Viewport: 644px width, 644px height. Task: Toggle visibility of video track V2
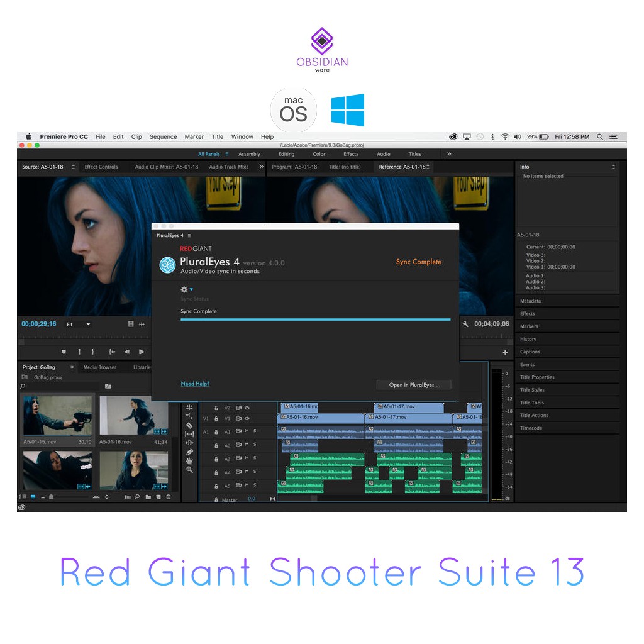[x=246, y=408]
